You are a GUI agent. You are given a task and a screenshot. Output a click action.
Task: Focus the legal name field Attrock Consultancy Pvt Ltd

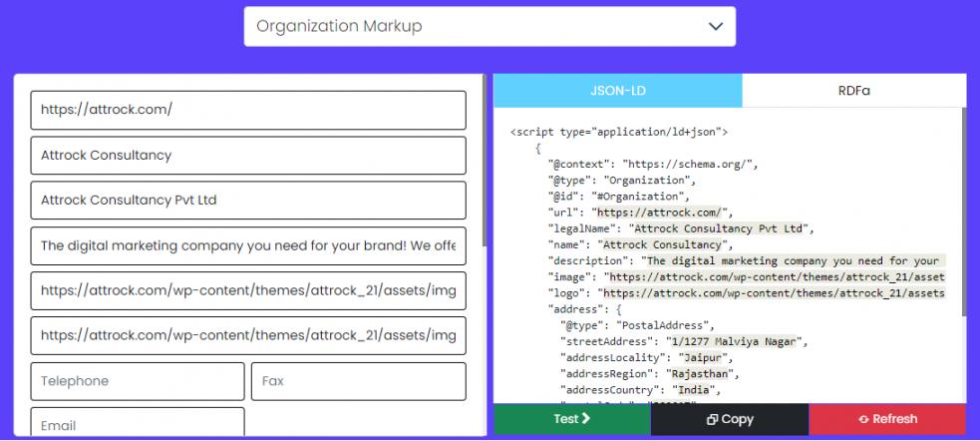[x=248, y=201]
